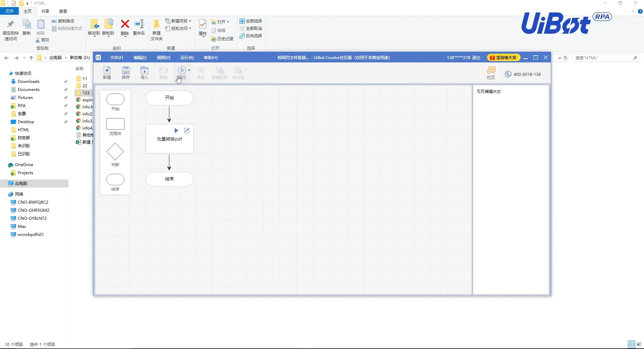Select the End (结束) shape in the palette
The image size is (644, 349).
[x=115, y=180]
